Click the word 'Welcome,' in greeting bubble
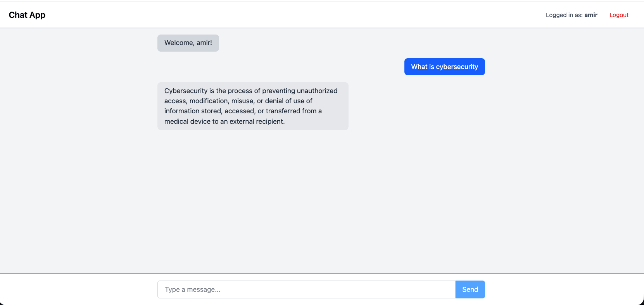 click(x=179, y=43)
